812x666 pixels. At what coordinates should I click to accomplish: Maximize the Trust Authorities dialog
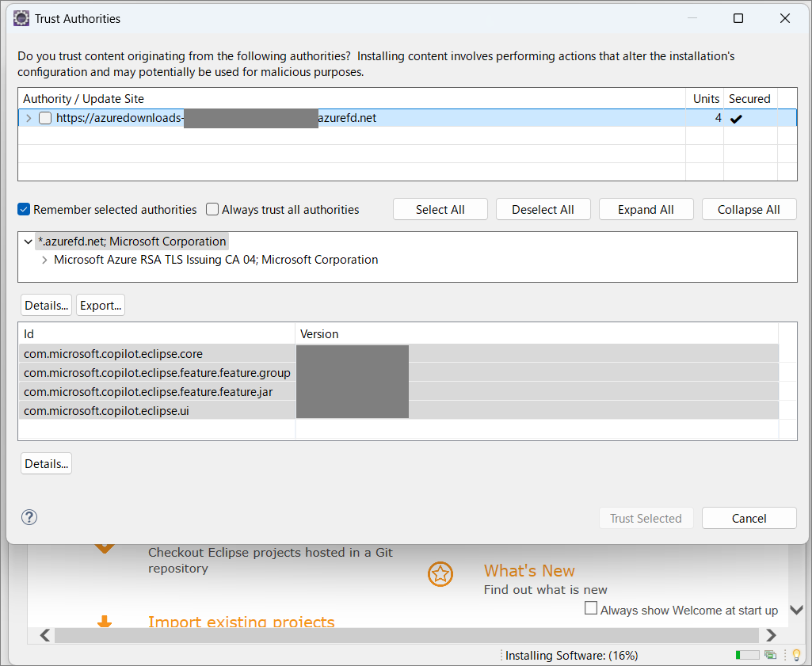point(738,19)
